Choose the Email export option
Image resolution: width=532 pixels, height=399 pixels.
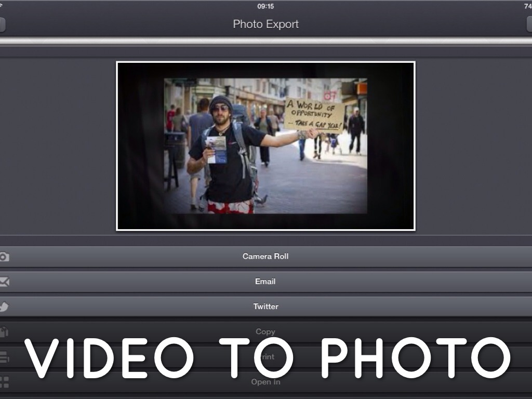(x=265, y=282)
